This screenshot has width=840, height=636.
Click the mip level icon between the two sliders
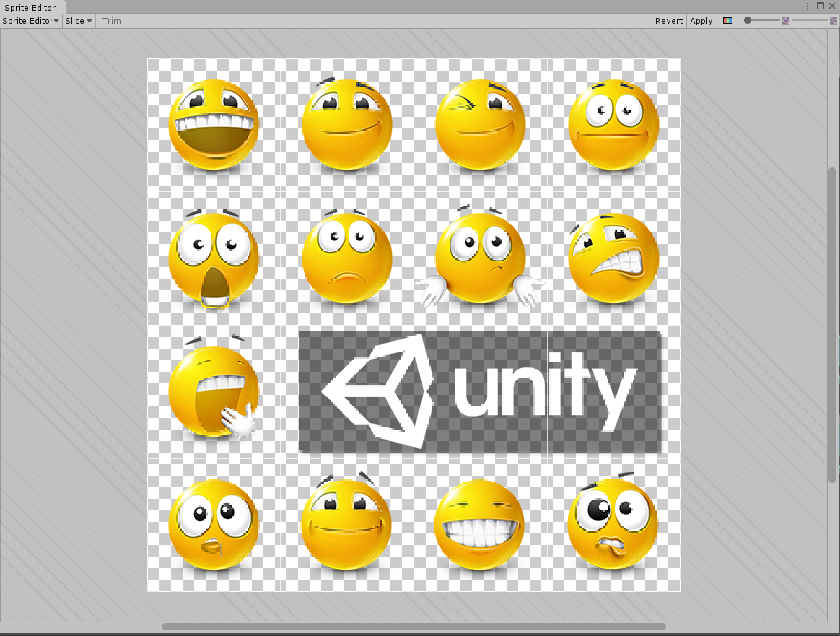[785, 21]
